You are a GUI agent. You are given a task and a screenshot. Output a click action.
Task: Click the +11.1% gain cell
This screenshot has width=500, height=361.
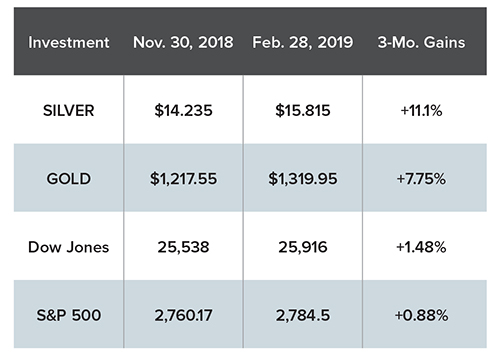(x=421, y=110)
